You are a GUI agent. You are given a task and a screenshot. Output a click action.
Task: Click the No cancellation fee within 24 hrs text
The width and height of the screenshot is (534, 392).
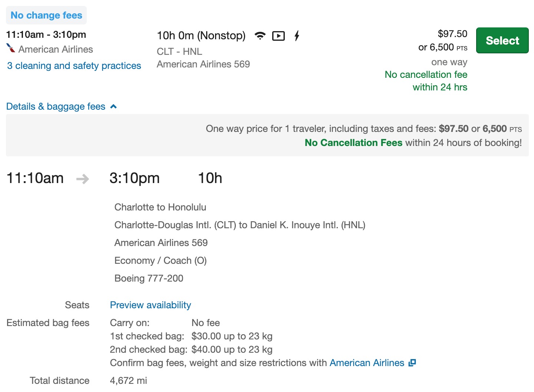pyautogui.click(x=426, y=81)
